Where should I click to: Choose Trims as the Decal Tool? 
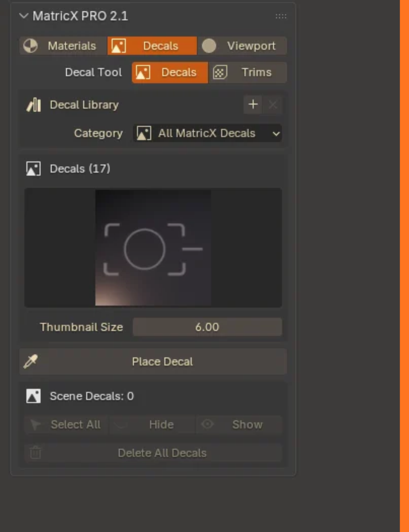point(248,72)
